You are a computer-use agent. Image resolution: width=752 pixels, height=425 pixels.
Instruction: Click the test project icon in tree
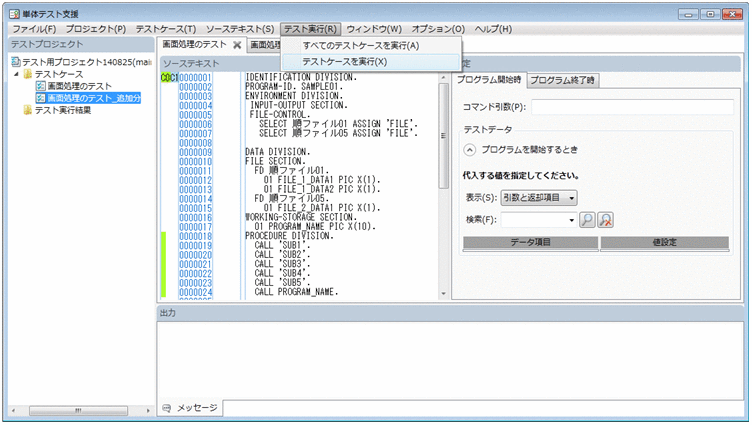(x=16, y=62)
